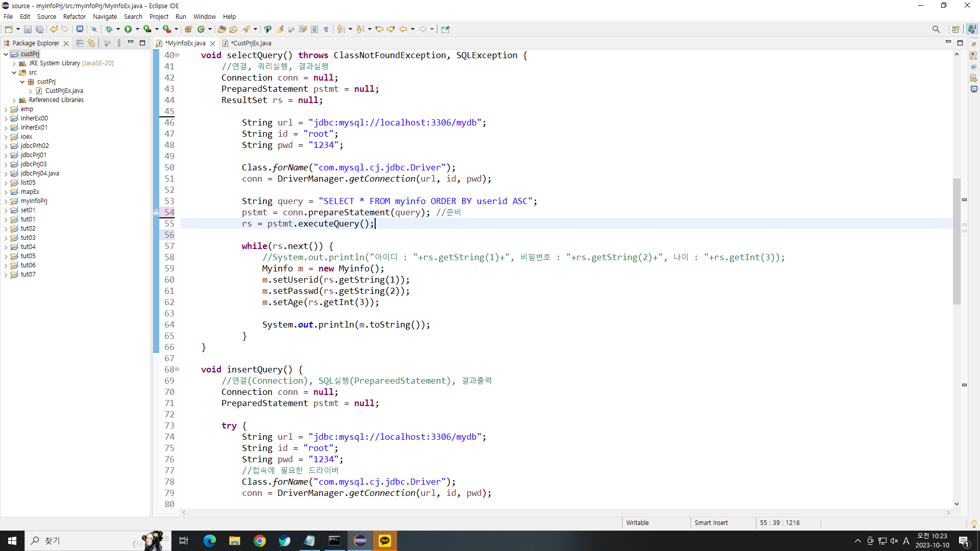Start debugging with the bug icon
This screenshot has width=980, height=551.
point(109,30)
